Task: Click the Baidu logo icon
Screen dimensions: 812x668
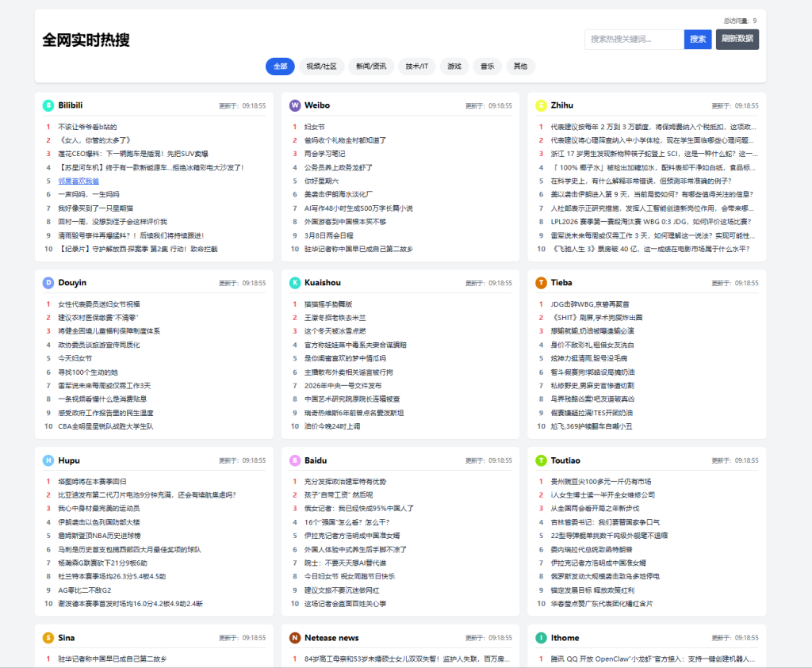Action: [x=295, y=460]
